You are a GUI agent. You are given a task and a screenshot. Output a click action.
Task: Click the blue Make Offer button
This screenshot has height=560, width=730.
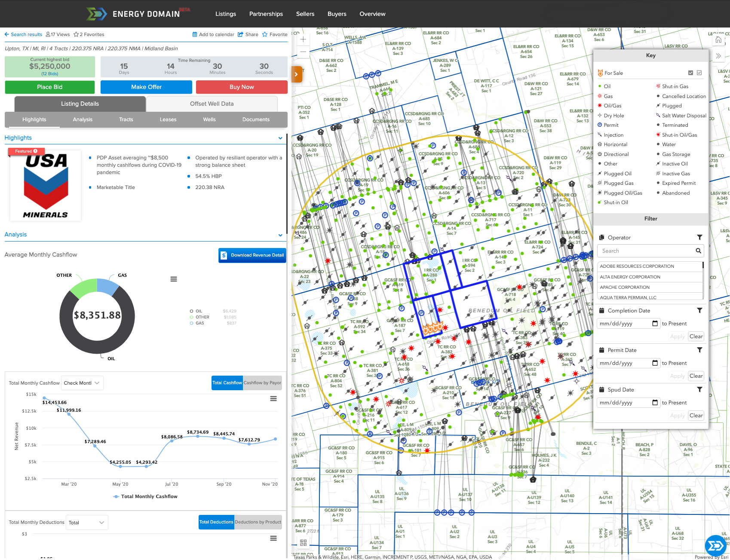pos(146,87)
